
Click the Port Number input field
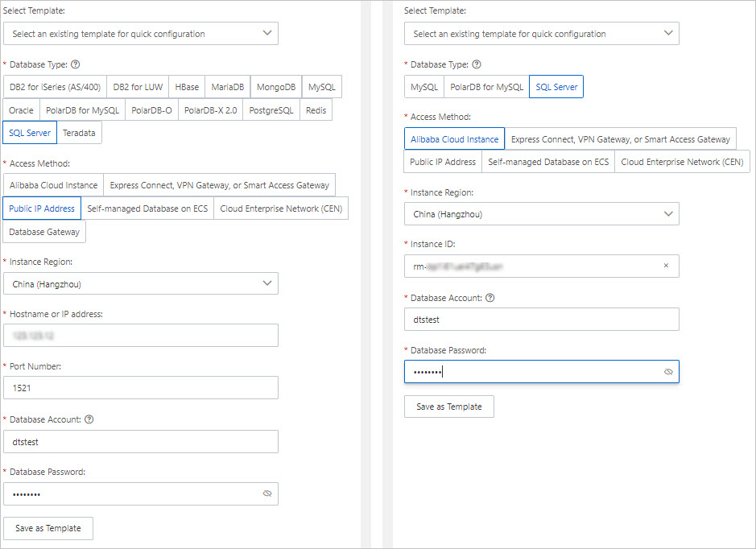coord(141,388)
